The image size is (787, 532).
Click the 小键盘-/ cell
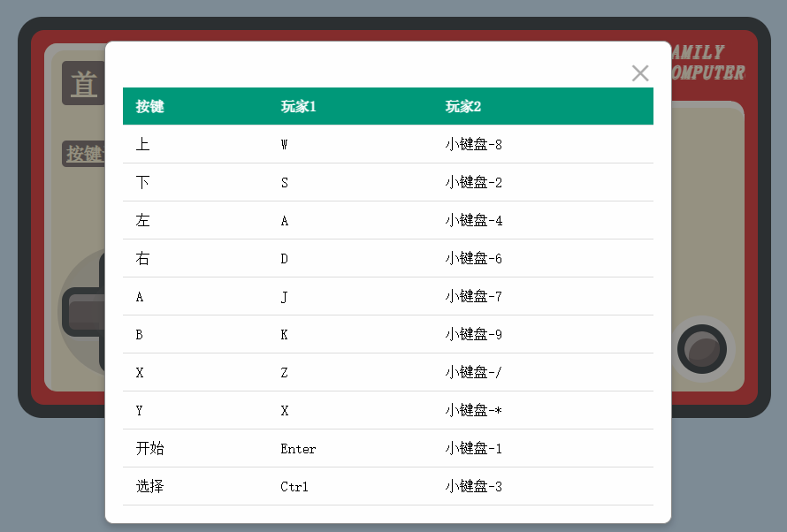pyautogui.click(x=473, y=373)
